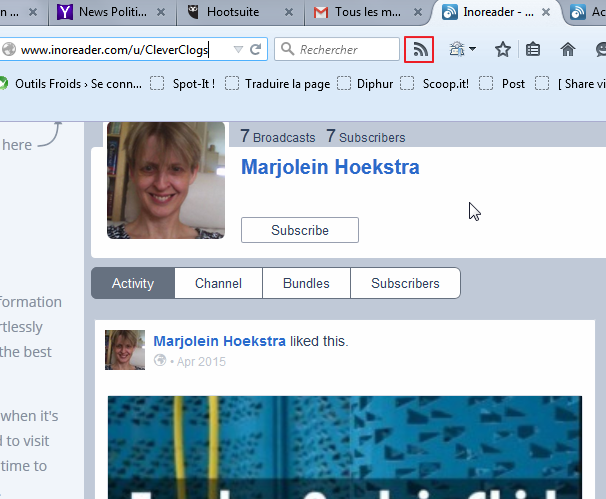Close the News Politi... tab
606x499 pixels.
[161, 12]
